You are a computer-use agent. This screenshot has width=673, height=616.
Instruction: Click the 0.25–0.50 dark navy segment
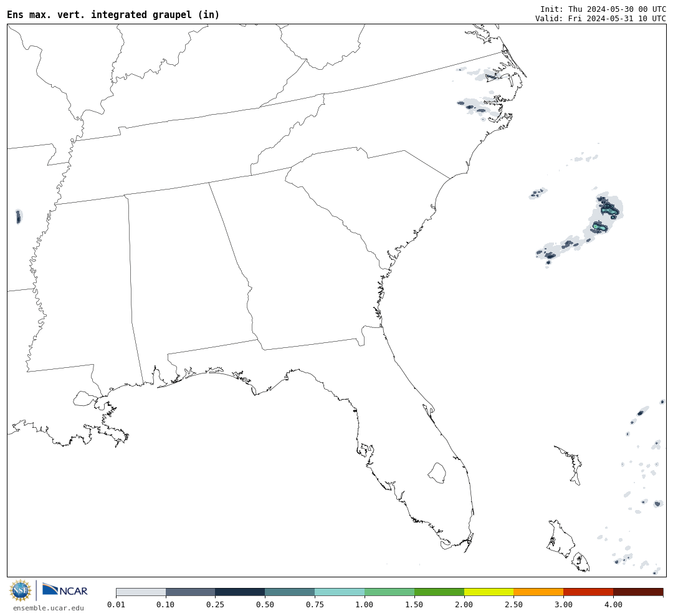coord(241,592)
